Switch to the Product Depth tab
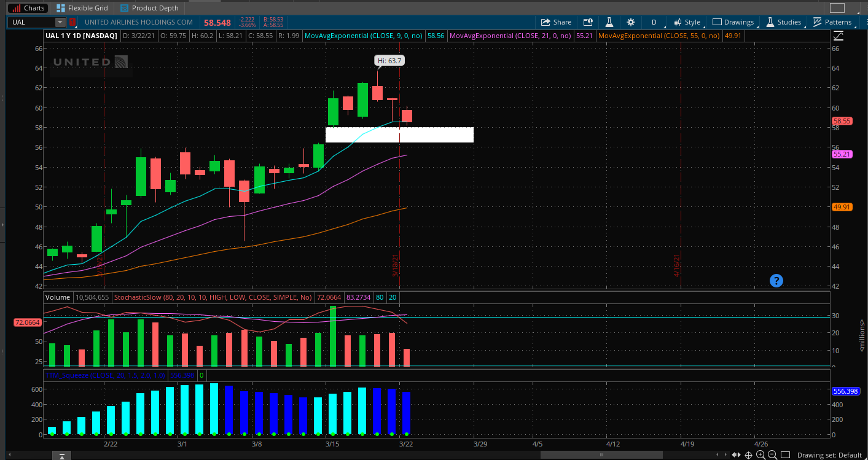Image resolution: width=868 pixels, height=460 pixels. [150, 8]
